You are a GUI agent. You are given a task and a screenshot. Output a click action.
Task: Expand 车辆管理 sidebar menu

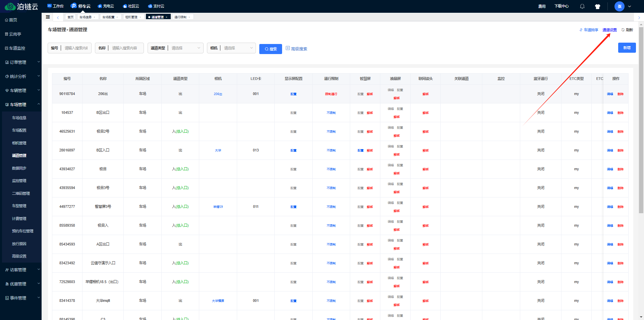(21, 90)
